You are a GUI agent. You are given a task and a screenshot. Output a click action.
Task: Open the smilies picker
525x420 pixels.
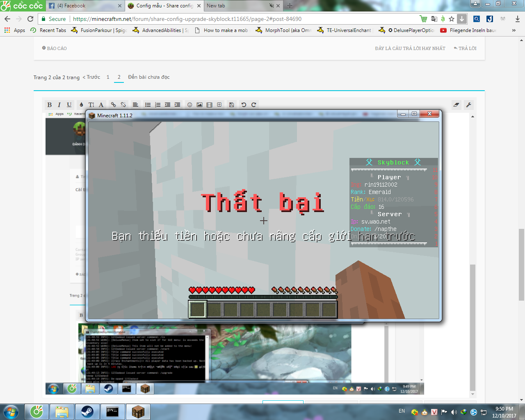click(x=189, y=105)
